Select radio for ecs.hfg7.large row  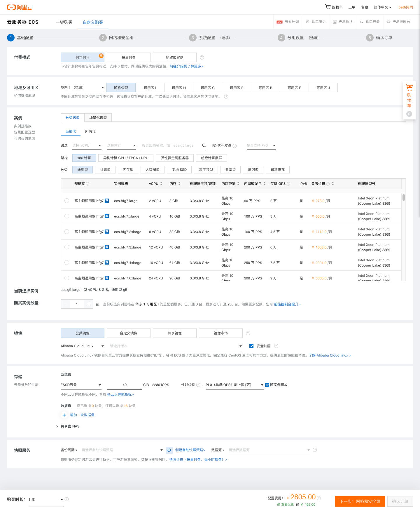click(x=67, y=201)
